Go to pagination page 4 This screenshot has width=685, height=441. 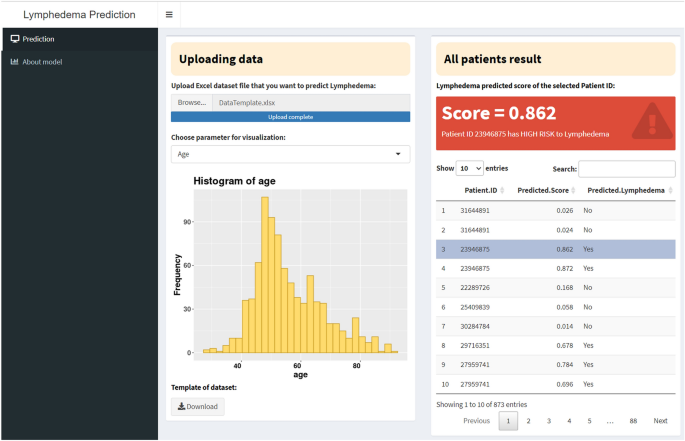pyautogui.click(x=569, y=421)
